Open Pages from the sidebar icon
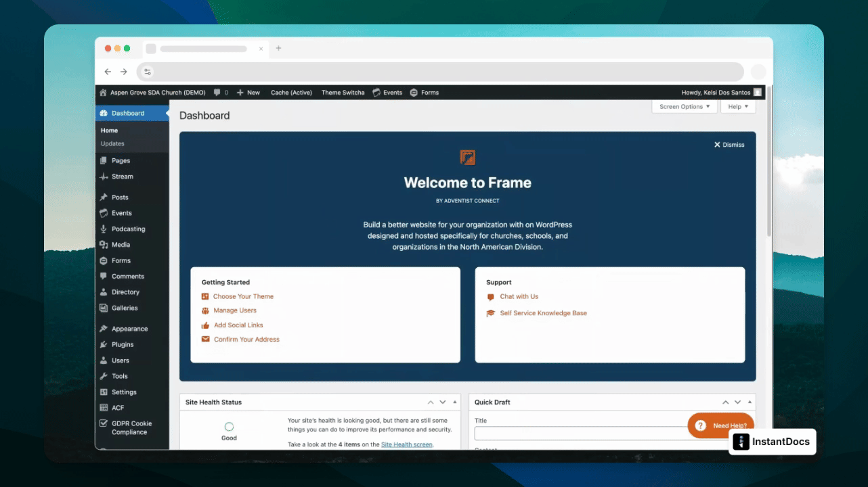 (104, 160)
